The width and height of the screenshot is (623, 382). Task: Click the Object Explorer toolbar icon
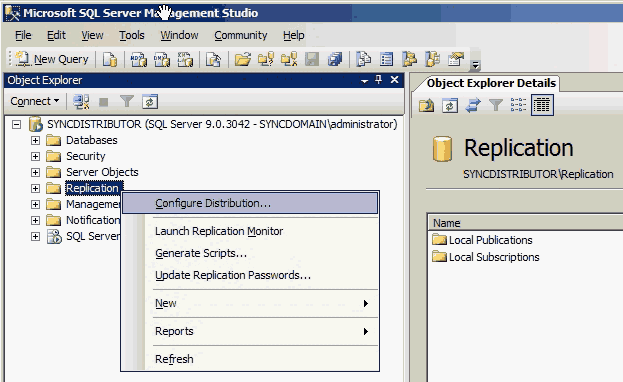[x=410, y=59]
